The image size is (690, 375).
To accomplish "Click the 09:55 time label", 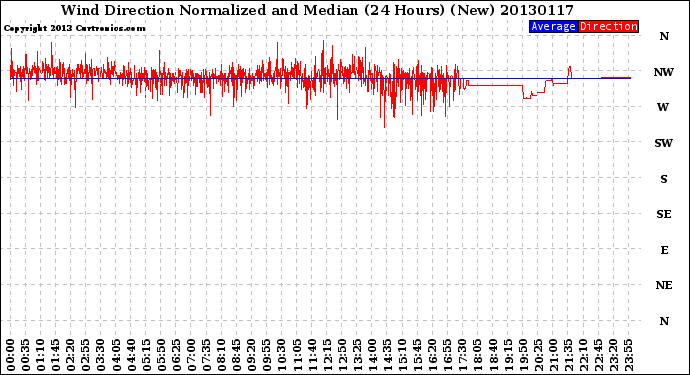I will pyautogui.click(x=267, y=355).
